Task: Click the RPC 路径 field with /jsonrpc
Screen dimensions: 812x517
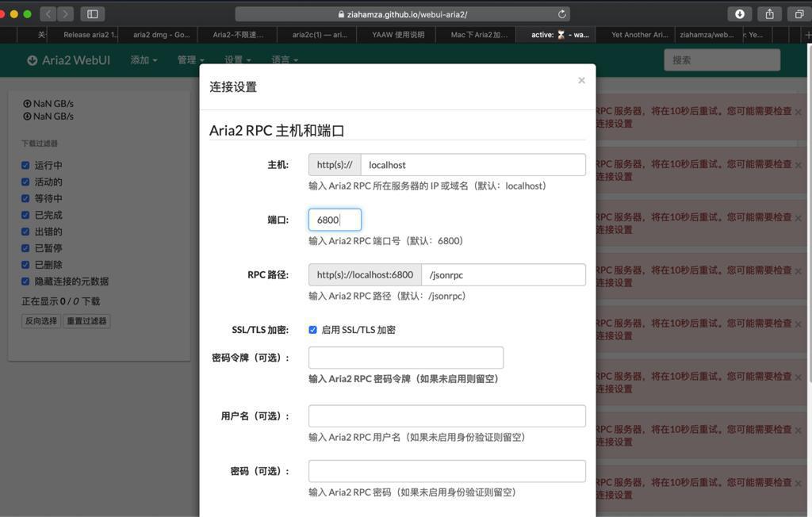Action: pos(504,275)
